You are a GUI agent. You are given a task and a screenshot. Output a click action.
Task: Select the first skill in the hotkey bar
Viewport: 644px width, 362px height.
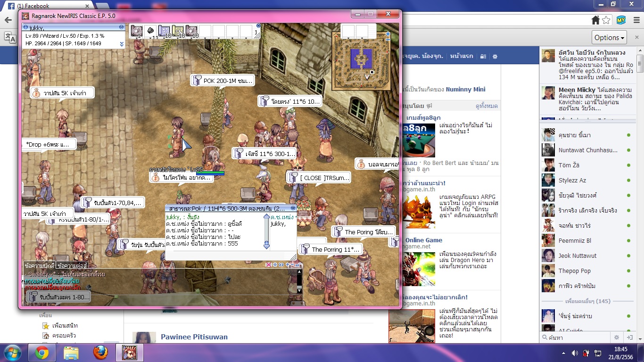tap(137, 31)
